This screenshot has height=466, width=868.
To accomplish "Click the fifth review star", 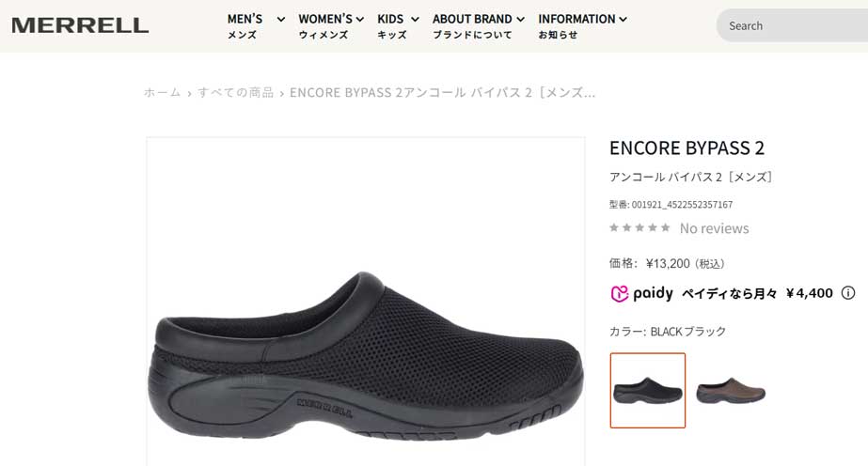I will 666,227.
